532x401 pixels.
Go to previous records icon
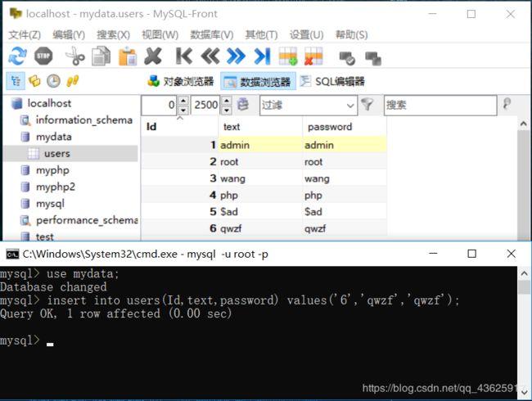(x=210, y=56)
